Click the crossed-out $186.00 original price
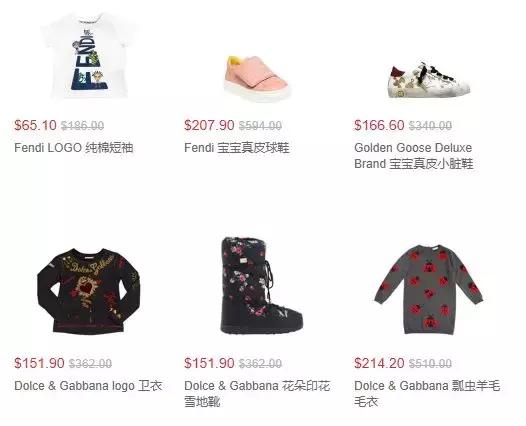 pos(82,126)
